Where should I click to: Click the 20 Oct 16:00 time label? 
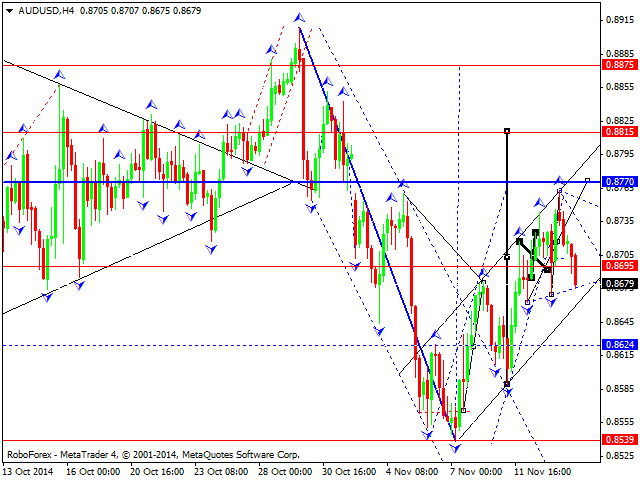click(157, 472)
